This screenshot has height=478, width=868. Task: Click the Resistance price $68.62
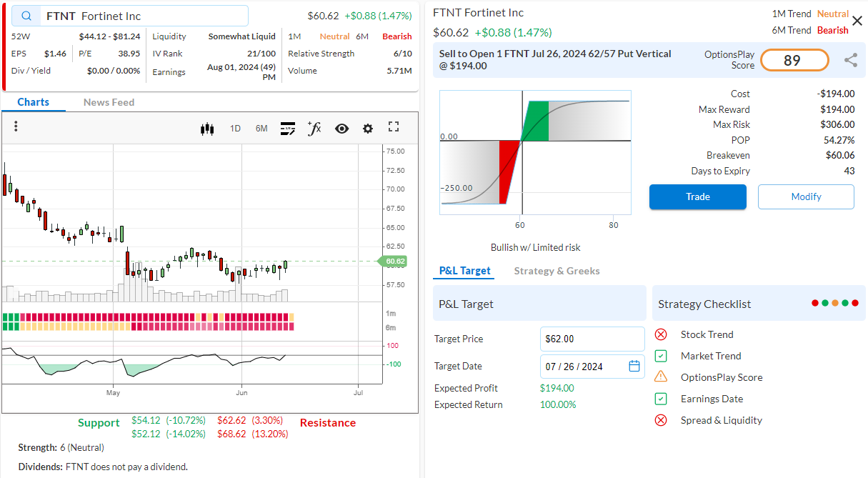231,434
